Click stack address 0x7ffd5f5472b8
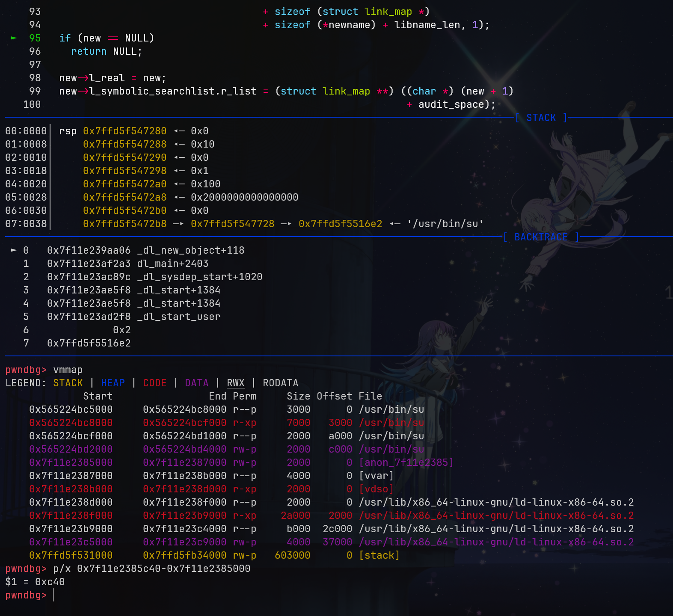The image size is (673, 616). click(x=125, y=224)
